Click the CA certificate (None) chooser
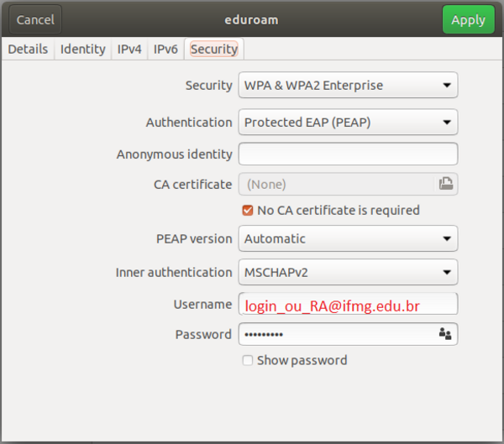The image size is (504, 444). tap(348, 184)
